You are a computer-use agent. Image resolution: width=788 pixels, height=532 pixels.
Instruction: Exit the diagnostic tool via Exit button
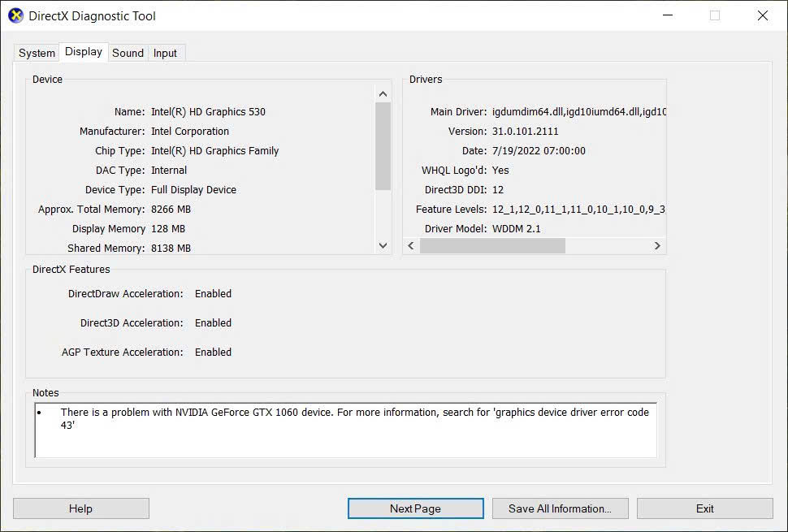[704, 508]
